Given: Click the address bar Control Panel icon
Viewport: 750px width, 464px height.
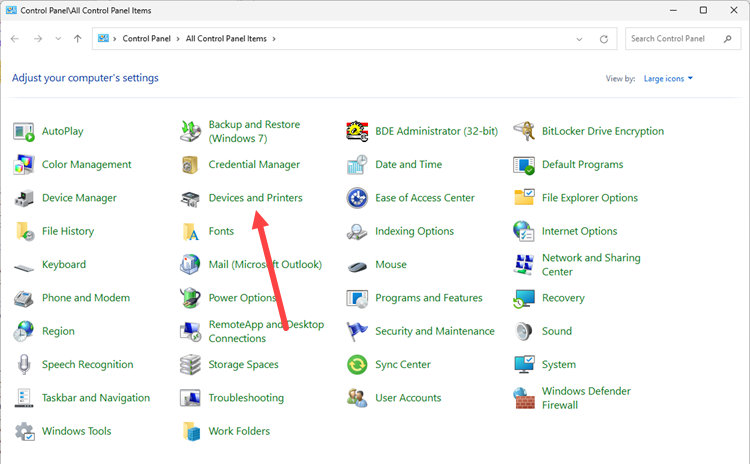Looking at the screenshot, I should point(103,38).
